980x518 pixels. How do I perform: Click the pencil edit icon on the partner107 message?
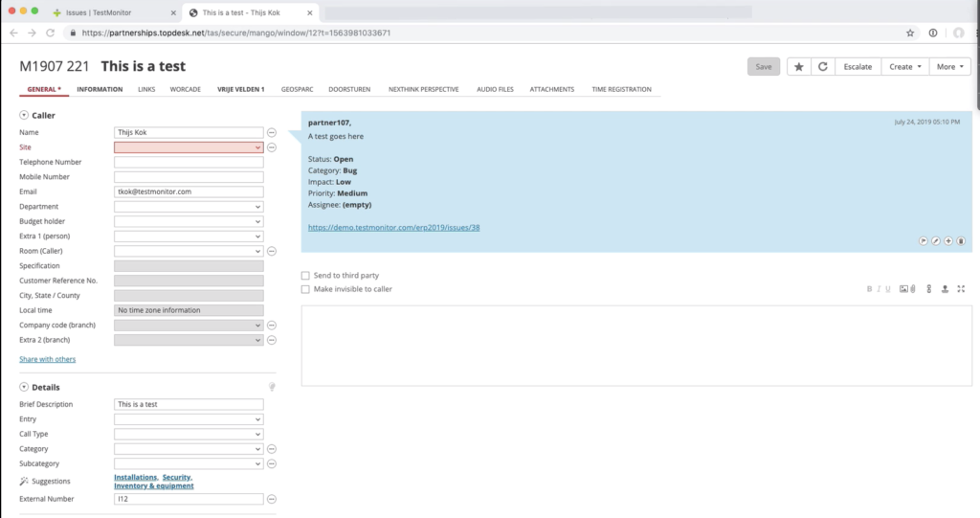pyautogui.click(x=936, y=241)
